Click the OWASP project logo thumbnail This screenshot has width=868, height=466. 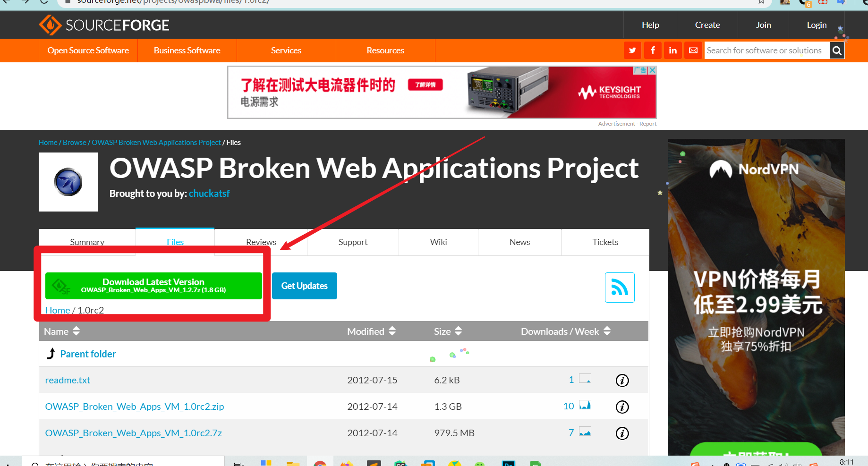coord(68,182)
